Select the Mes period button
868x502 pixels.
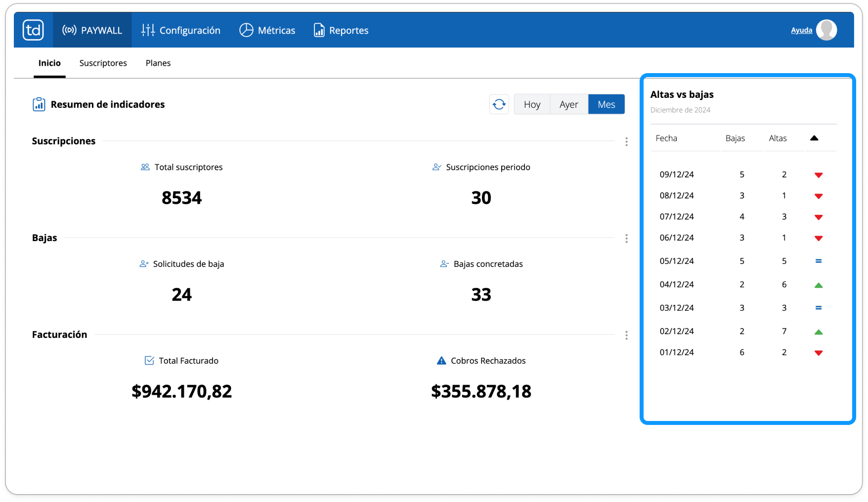(607, 104)
